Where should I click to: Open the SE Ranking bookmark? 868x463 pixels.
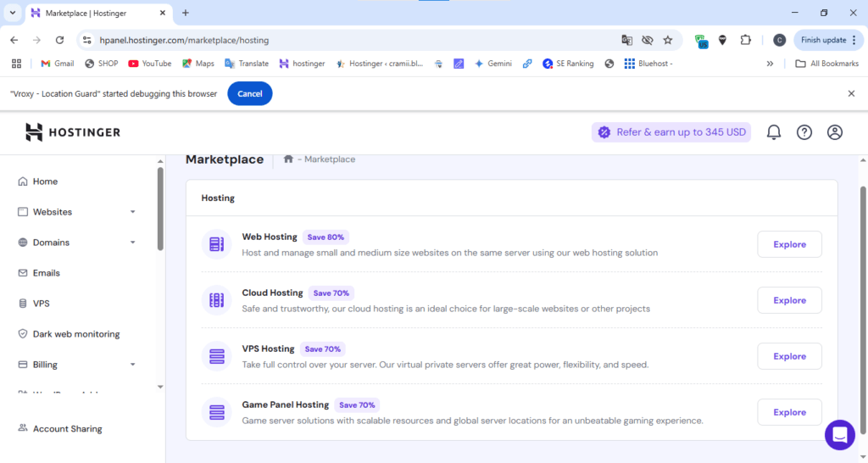click(568, 64)
